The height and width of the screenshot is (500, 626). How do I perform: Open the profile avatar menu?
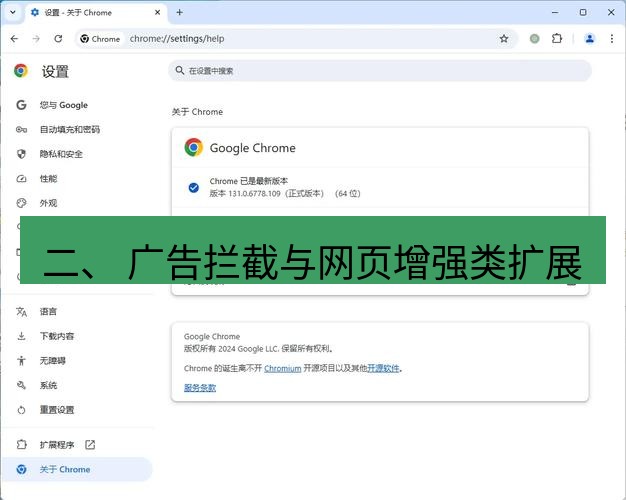[x=590, y=39]
